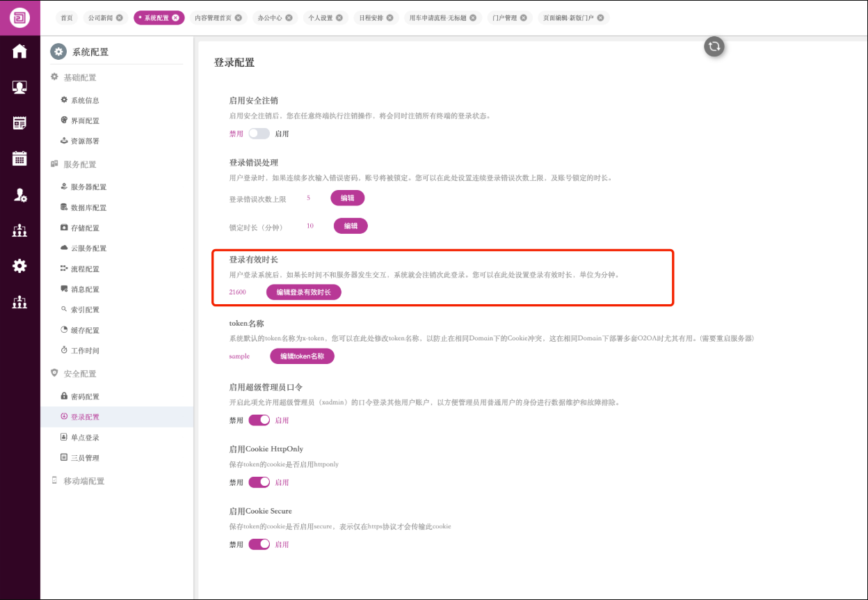The height and width of the screenshot is (600, 868).
Task: Click the 编辑token名称 button
Action: click(x=302, y=356)
